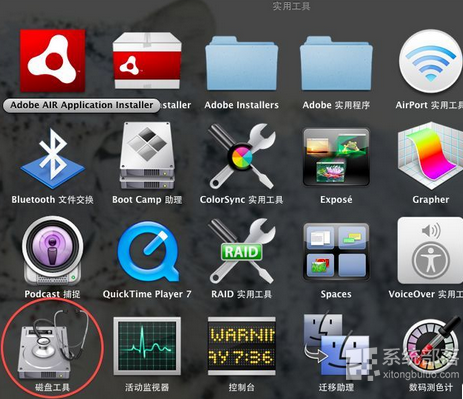
Task: Open the Adobe AIR Uninstaller box icon
Action: (x=147, y=61)
